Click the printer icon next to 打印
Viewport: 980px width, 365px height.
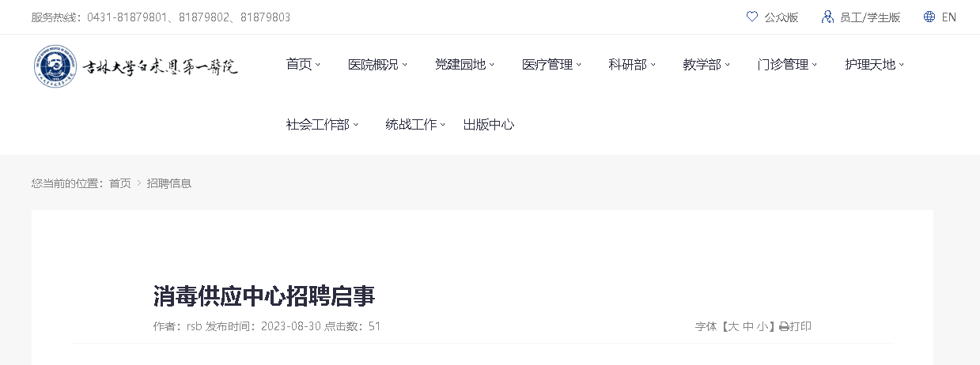point(784,326)
